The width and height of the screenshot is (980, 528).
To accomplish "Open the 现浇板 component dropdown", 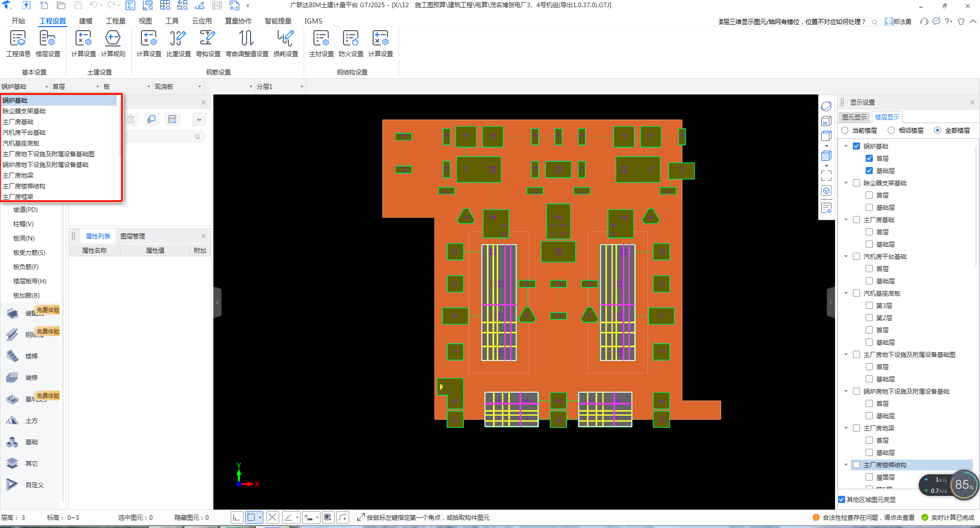I will (178, 86).
